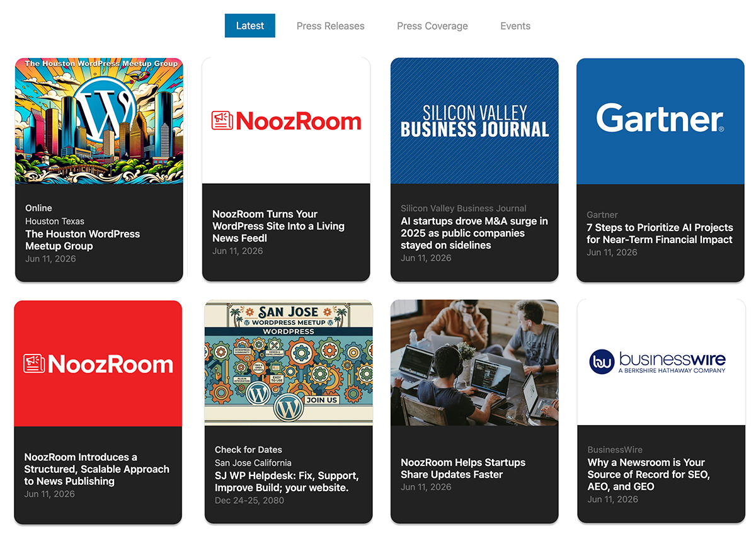Click the 'Online' label on Houston card
Image resolution: width=756 pixels, height=539 pixels.
pos(38,208)
